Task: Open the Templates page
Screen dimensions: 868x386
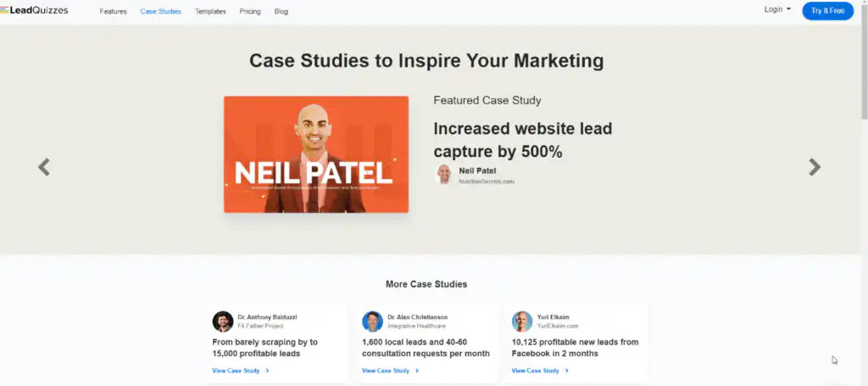Action: [210, 12]
